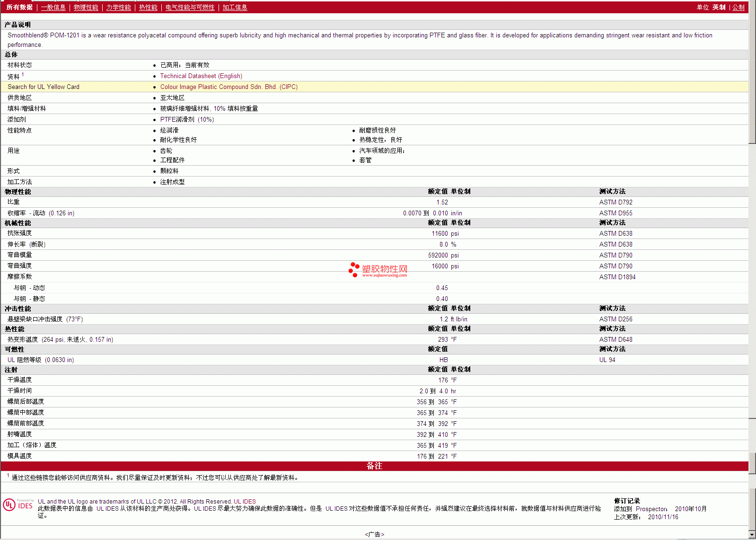Click the 产品说明 section header

pos(18,25)
